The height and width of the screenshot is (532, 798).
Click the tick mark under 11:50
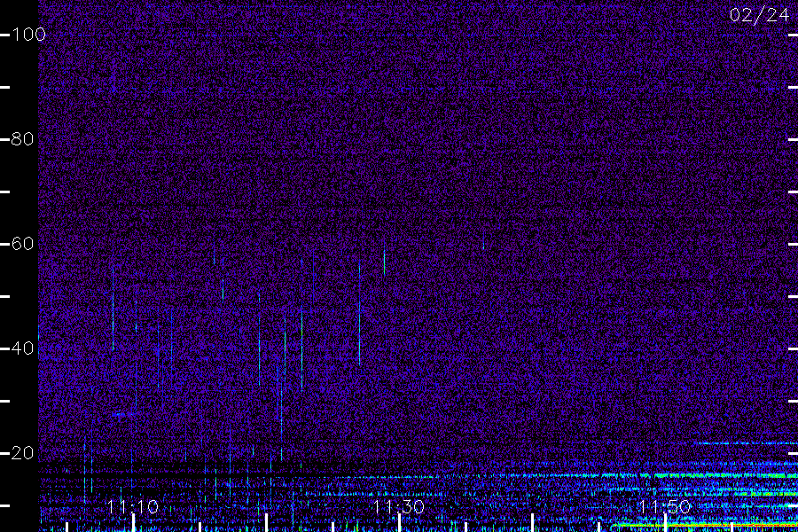coord(666,523)
